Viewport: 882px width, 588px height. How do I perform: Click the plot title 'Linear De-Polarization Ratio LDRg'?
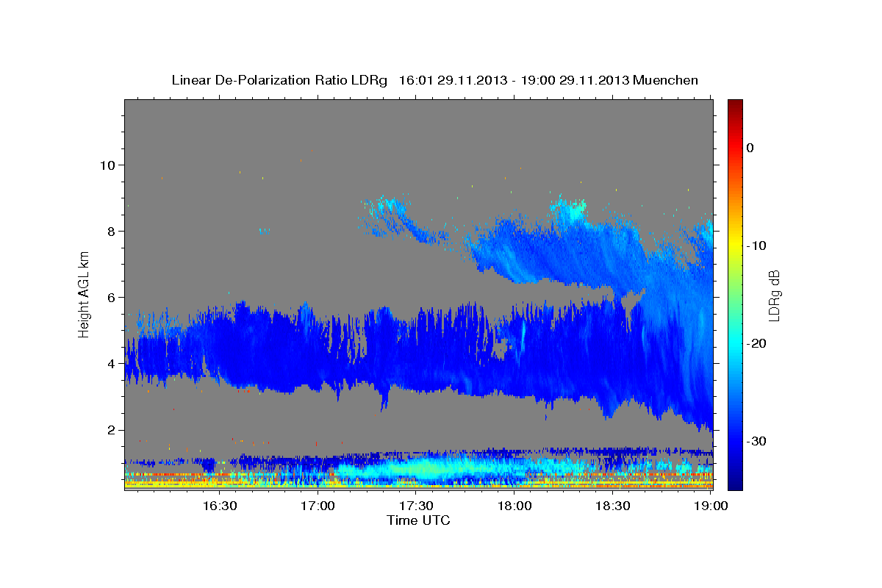[x=279, y=80]
